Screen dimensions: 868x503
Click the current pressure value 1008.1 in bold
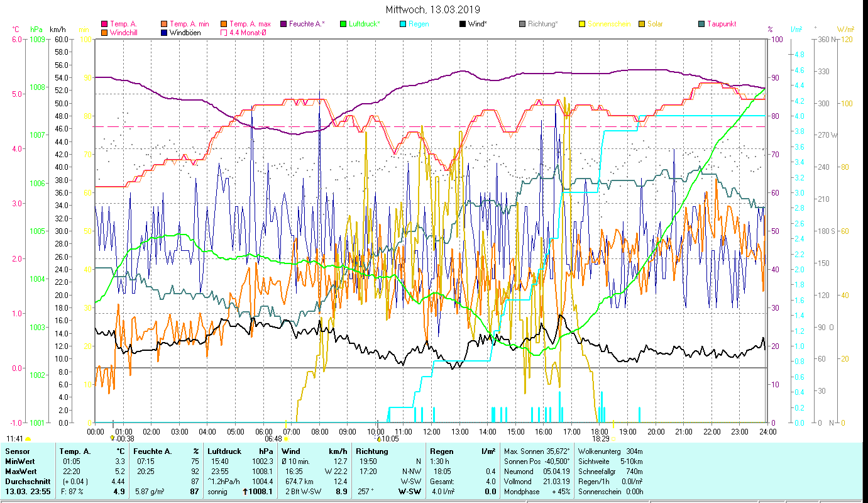[261, 492]
